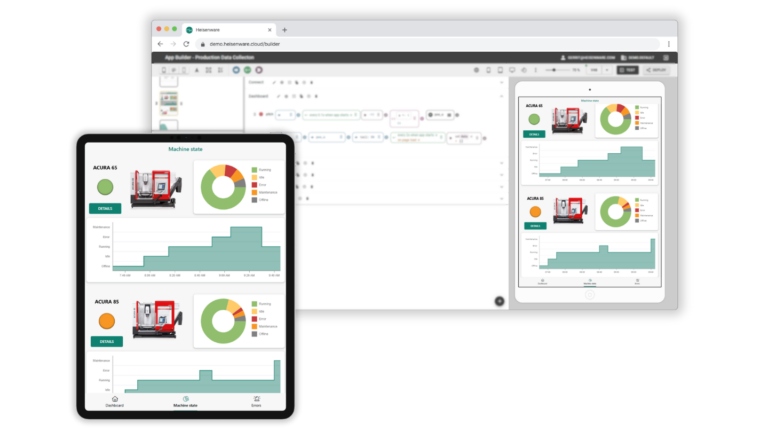Open a new browser tab with plus icon

pos(284,30)
